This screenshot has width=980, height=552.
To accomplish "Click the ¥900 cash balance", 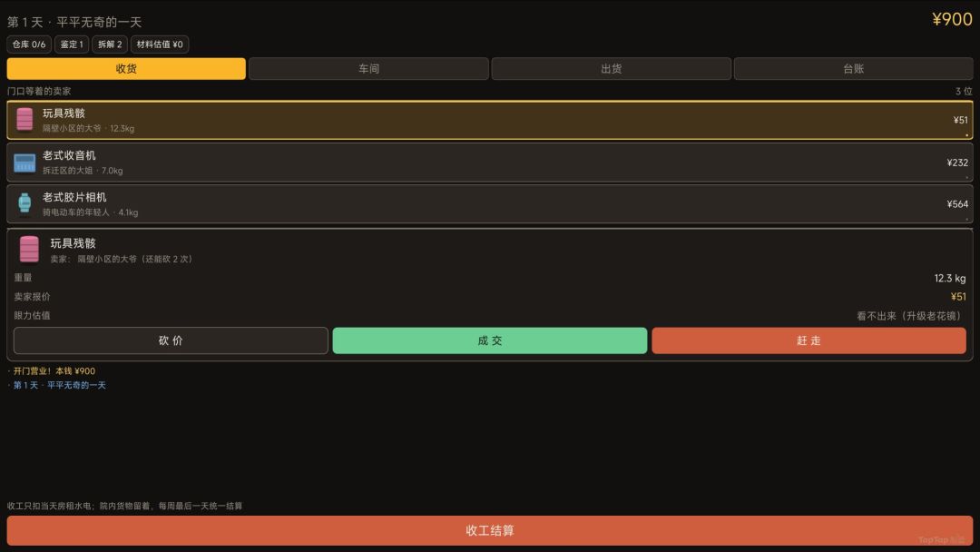I will point(952,19).
